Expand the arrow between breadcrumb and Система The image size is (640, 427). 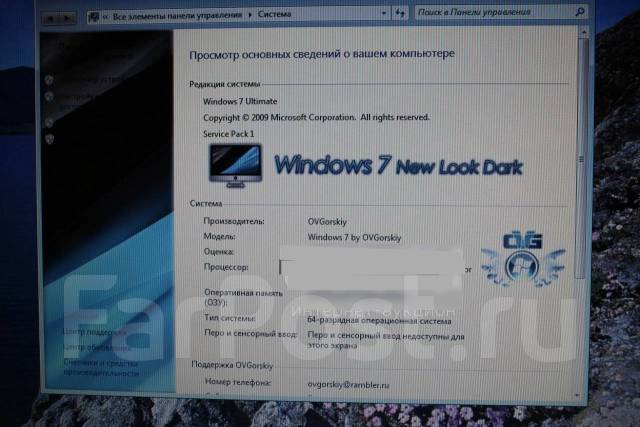tap(250, 15)
